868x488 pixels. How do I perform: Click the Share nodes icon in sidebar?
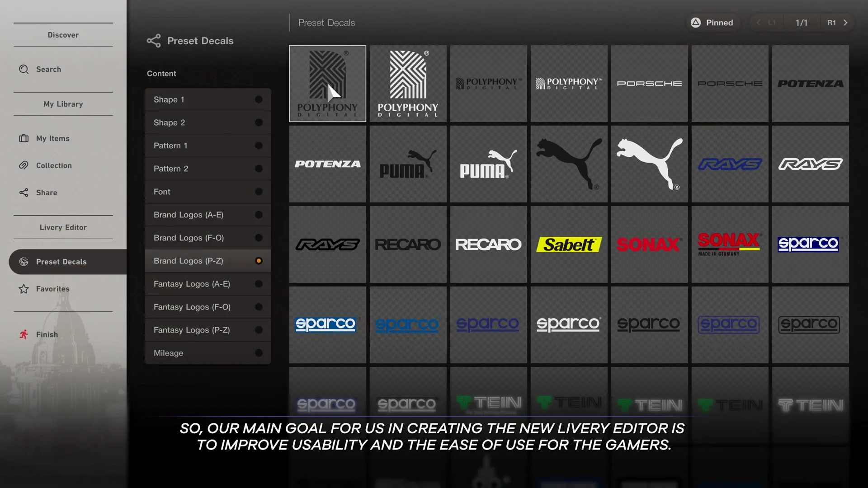tap(24, 192)
